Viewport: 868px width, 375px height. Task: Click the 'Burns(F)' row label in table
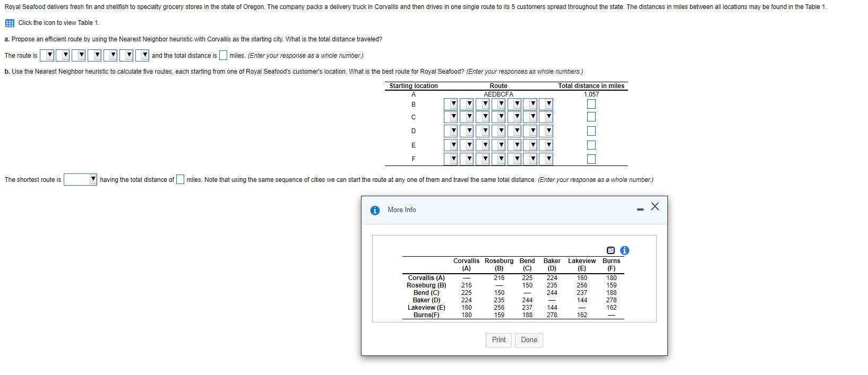(x=426, y=315)
